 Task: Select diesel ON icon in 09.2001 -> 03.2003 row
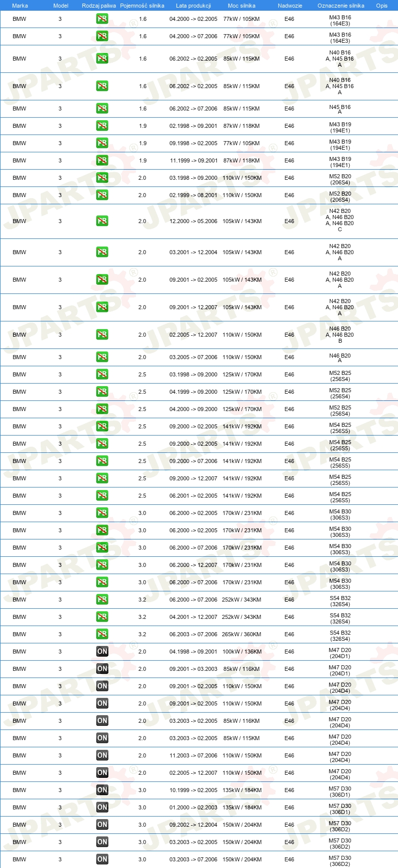[x=102, y=669]
